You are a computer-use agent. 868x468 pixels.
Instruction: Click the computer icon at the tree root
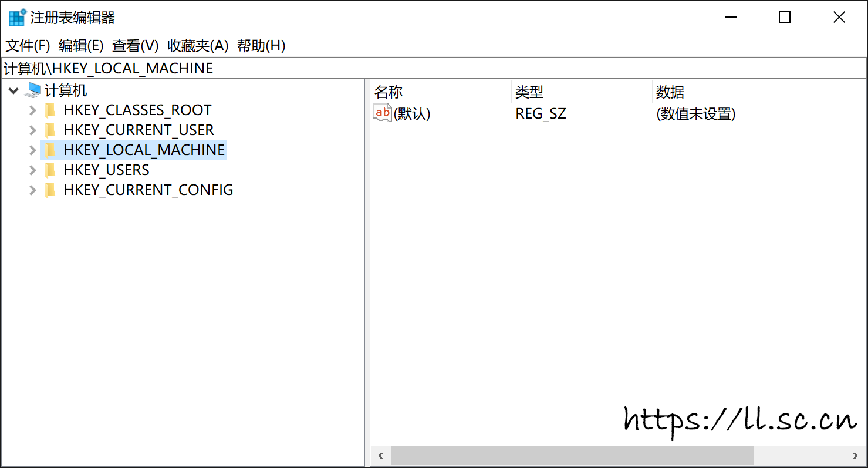(33, 90)
